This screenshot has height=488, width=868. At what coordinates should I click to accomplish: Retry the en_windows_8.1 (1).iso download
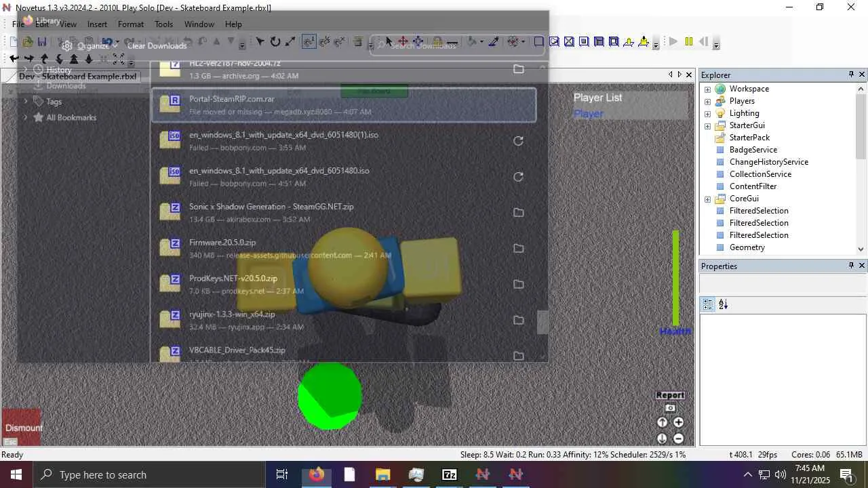coord(518,141)
